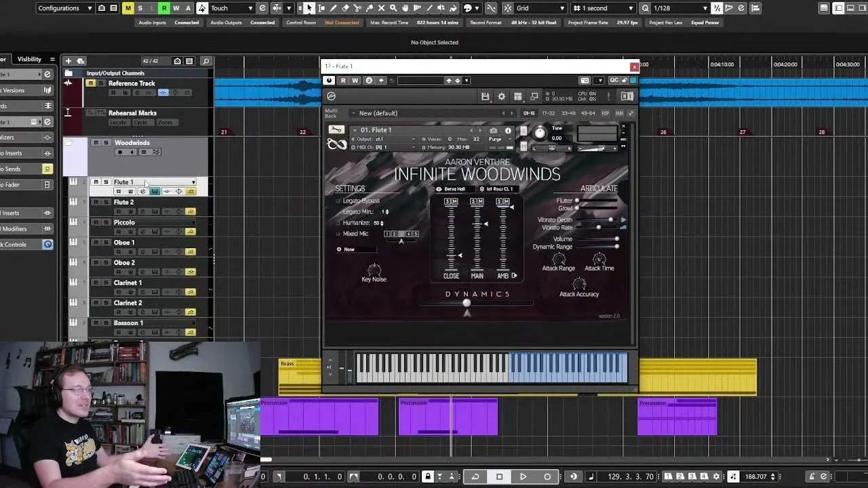Click Kontakt's save disk icon
This screenshot has height=488, width=868.
coord(485,96)
